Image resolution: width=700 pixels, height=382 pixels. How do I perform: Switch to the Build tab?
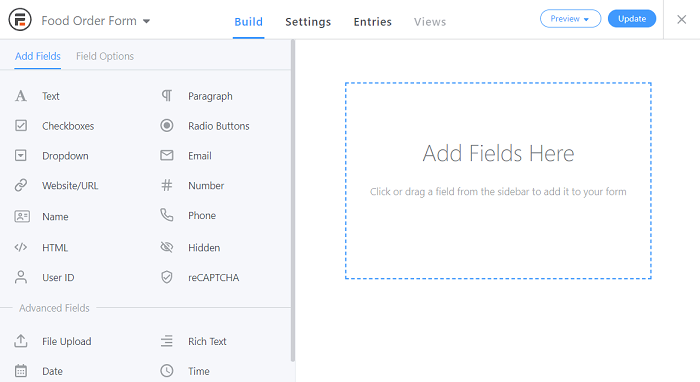point(249,22)
